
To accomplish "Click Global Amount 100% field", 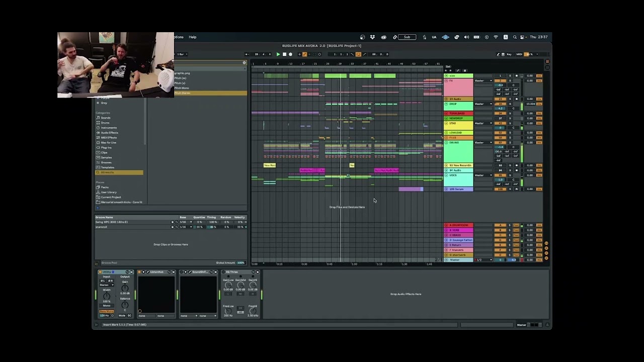I will pos(241,263).
